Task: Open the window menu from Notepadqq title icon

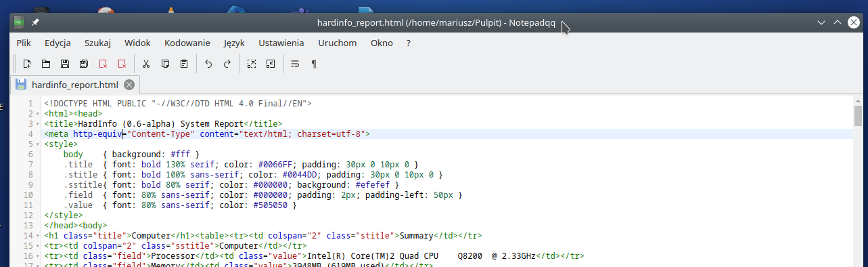Action: pyautogui.click(x=19, y=22)
